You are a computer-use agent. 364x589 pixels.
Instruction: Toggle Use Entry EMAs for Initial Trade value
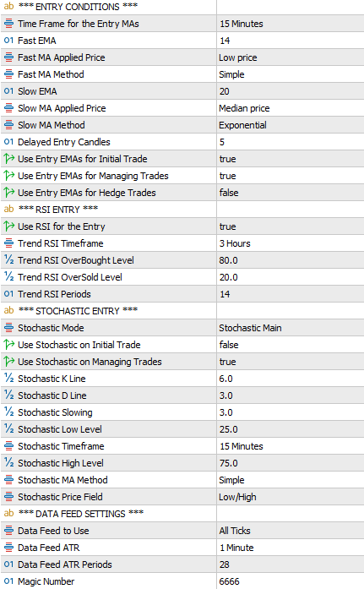click(x=290, y=159)
